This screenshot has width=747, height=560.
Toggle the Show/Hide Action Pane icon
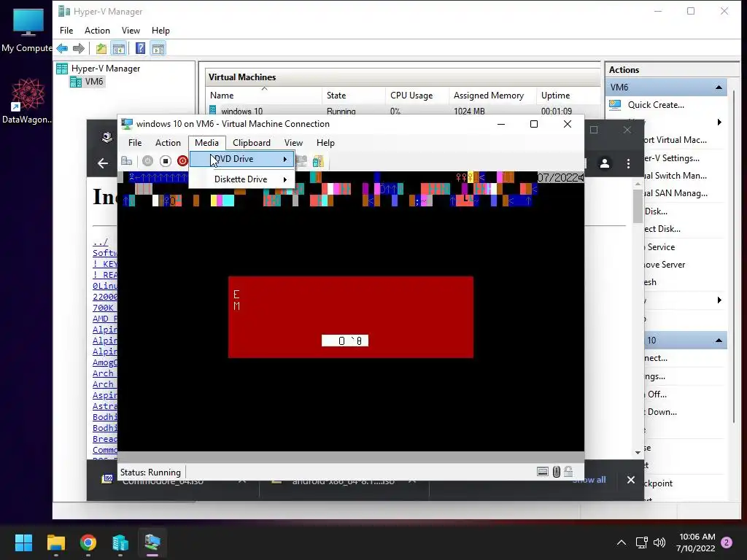coord(158,48)
